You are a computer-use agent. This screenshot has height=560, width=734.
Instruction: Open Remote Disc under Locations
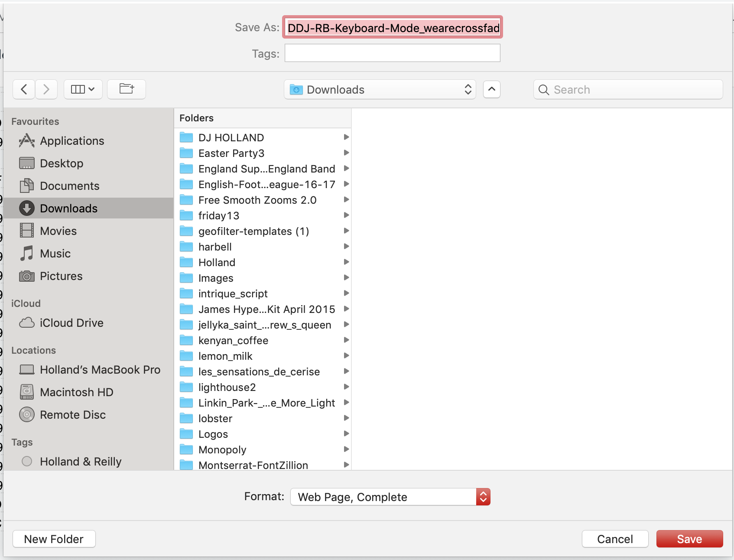(73, 414)
